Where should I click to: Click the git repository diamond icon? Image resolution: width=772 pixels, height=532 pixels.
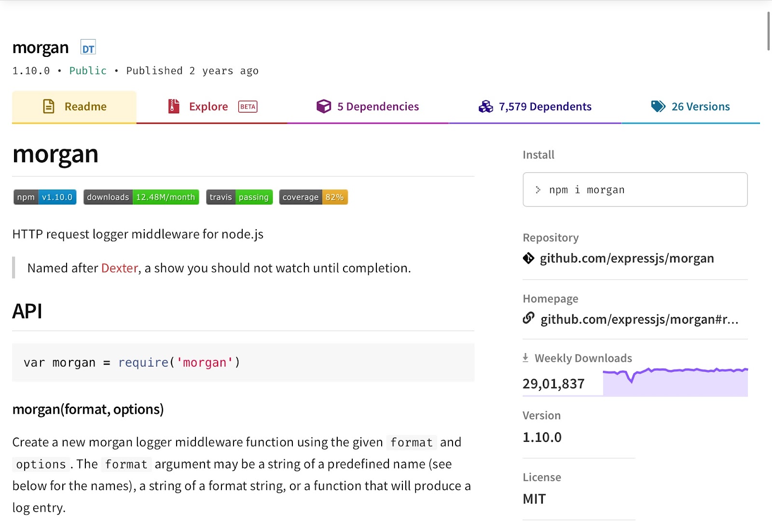point(528,259)
